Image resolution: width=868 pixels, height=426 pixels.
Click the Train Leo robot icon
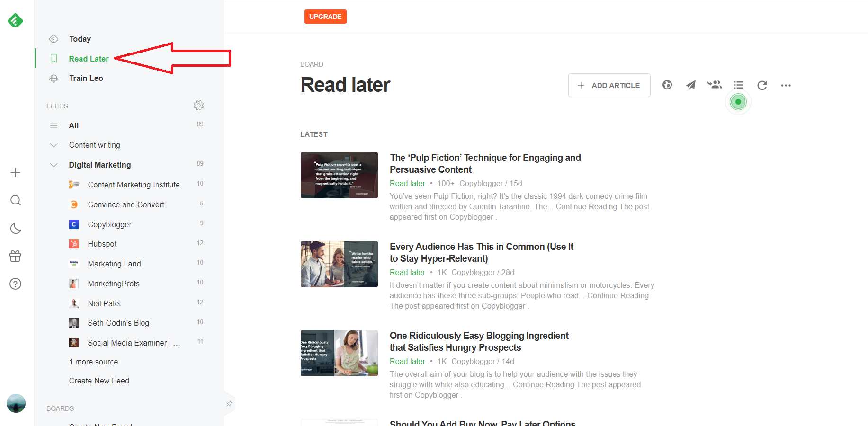[x=54, y=79]
